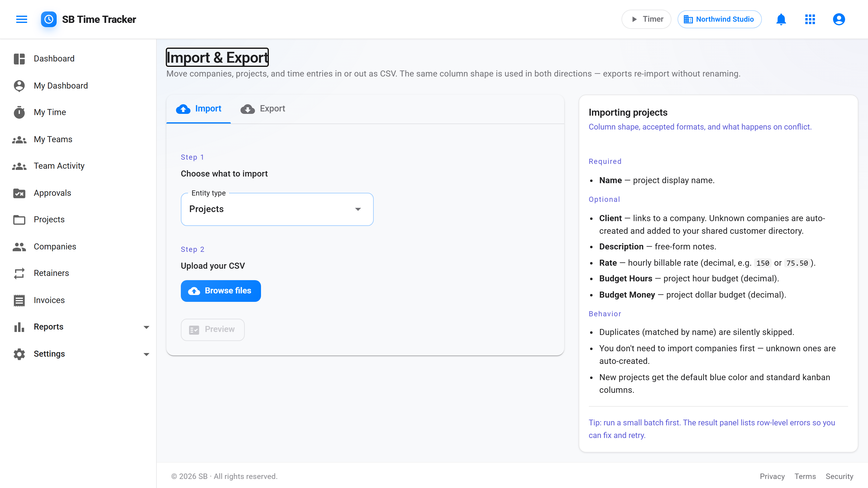The image size is (868, 488).
Task: Click the Projects value in Entity type field
Action: point(206,209)
